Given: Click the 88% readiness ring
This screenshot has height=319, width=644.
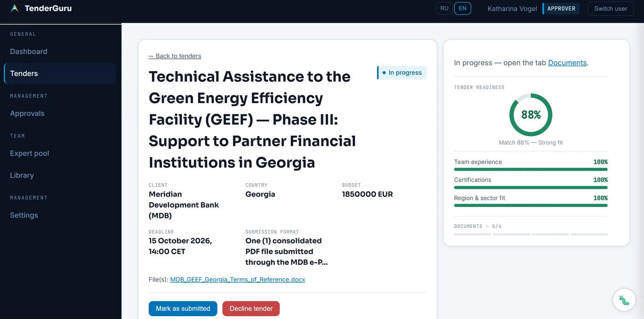Looking at the screenshot, I should point(531,115).
